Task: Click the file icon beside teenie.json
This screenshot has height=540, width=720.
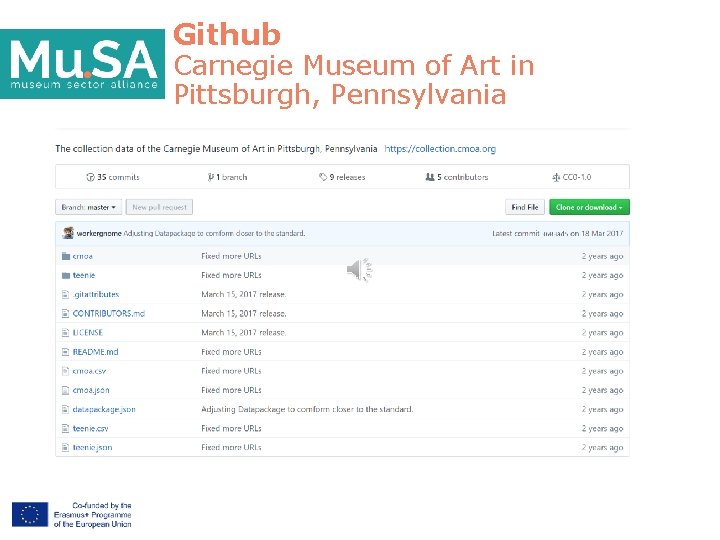Action: [x=65, y=447]
